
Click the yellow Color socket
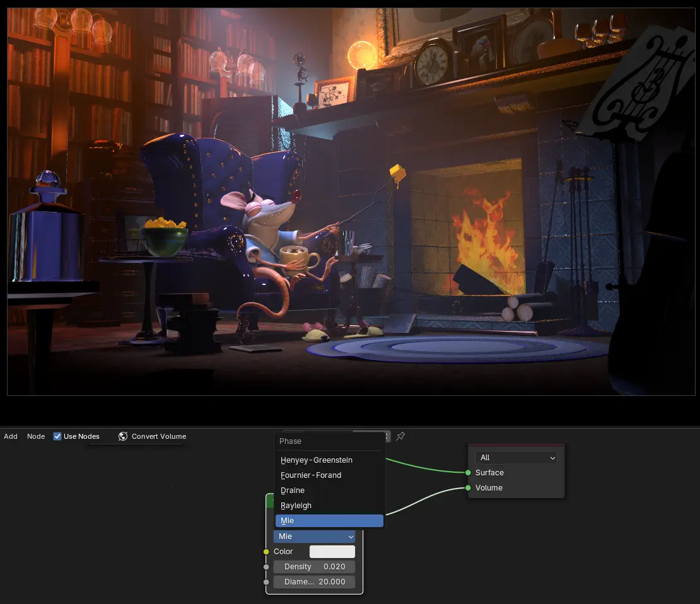point(266,552)
